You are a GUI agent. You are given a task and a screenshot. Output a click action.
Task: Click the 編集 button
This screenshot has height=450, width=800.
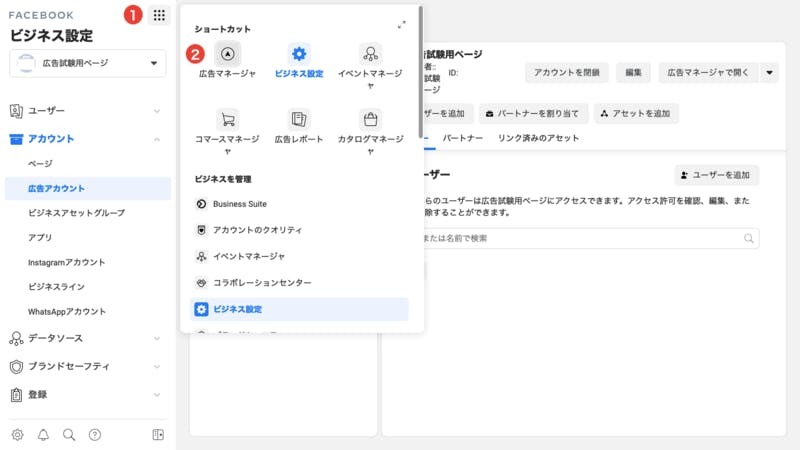pyautogui.click(x=633, y=72)
